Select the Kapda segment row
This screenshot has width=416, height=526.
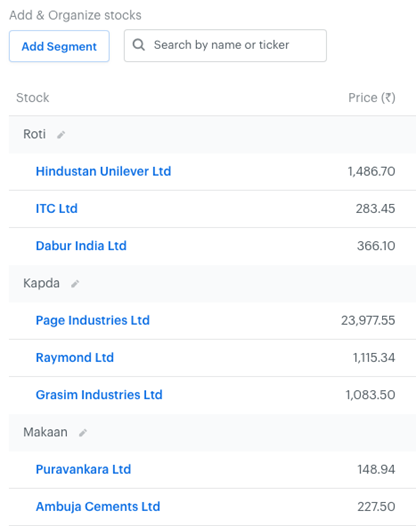212,284
